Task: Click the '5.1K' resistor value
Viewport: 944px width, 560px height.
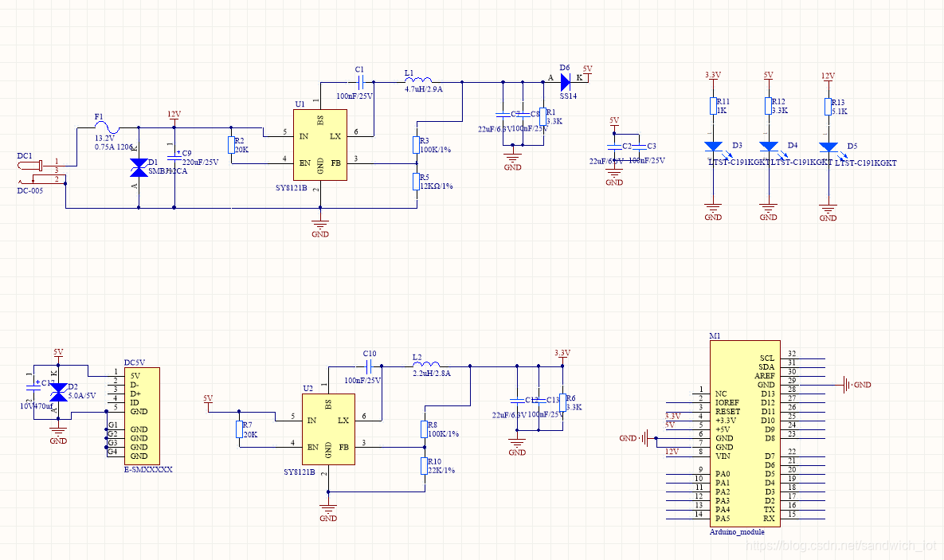Action: [x=840, y=112]
